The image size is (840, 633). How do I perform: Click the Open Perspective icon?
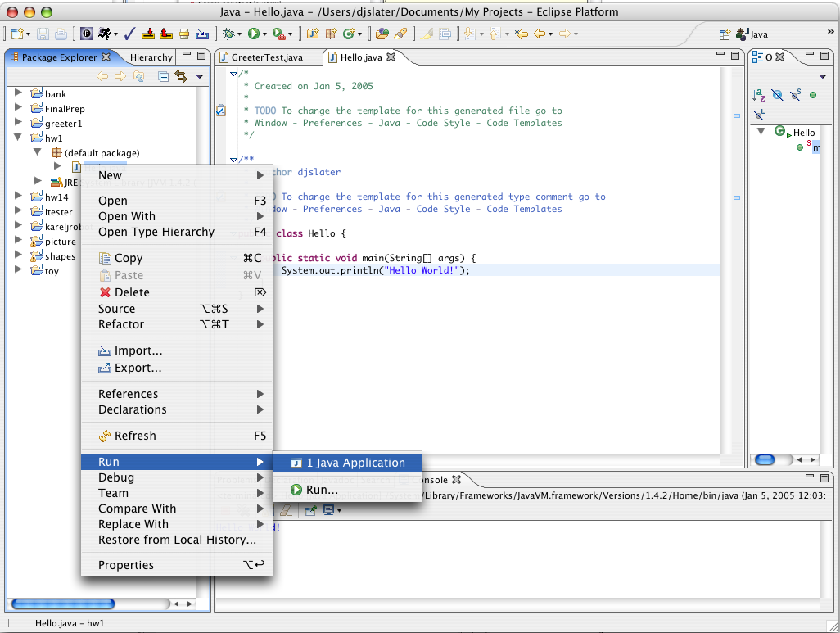coord(724,34)
